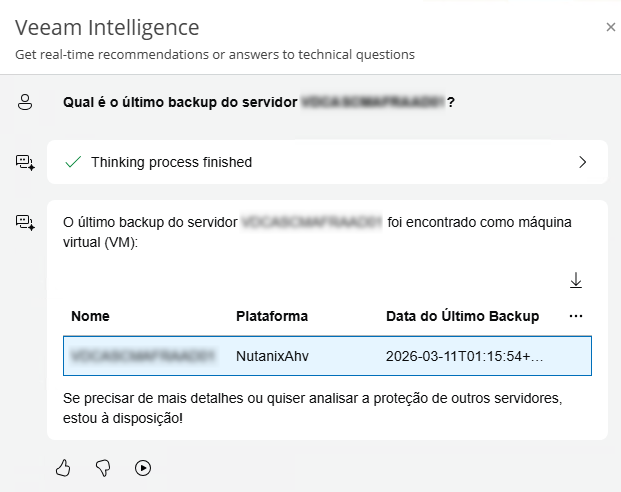Click the 2026-03-11 last backup date cell
Viewport: 621px width, 492px height.
tap(465, 355)
